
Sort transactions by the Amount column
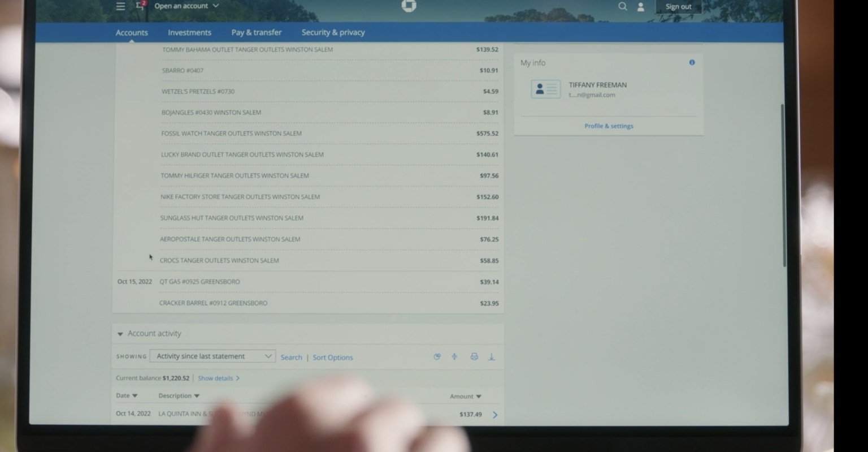465,397
